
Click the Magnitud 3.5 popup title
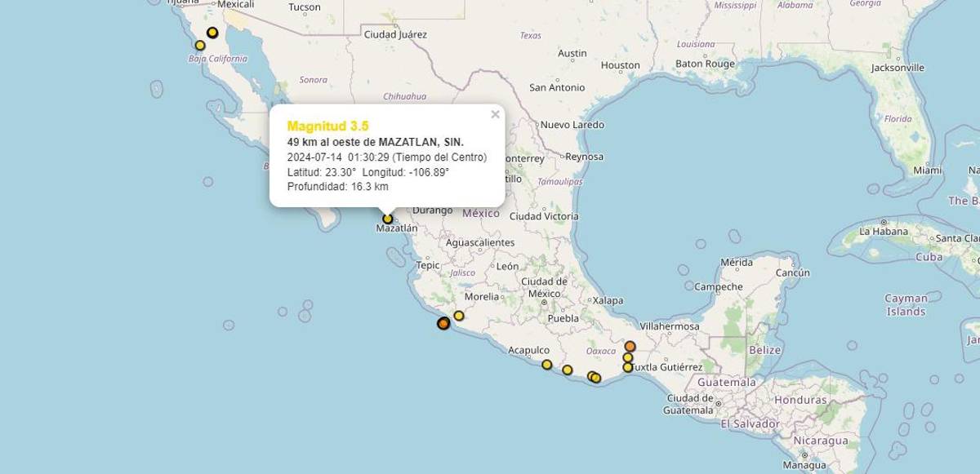(x=328, y=126)
